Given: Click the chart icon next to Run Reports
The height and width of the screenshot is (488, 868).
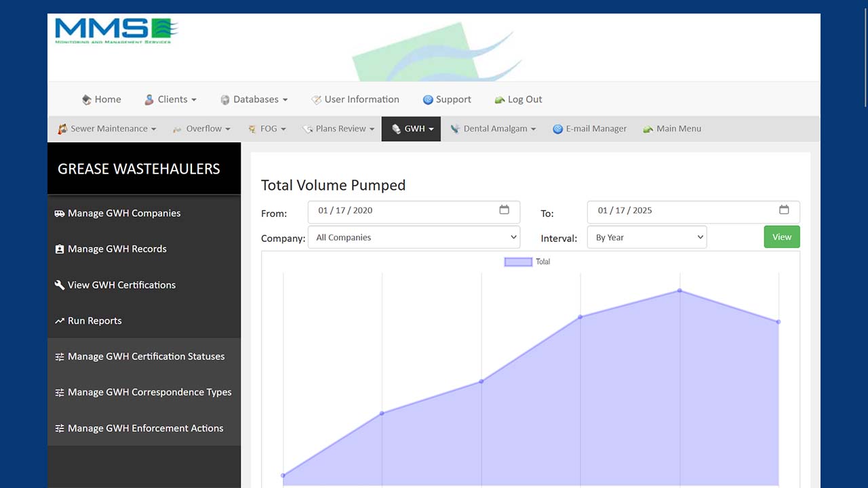Looking at the screenshot, I should [x=60, y=321].
